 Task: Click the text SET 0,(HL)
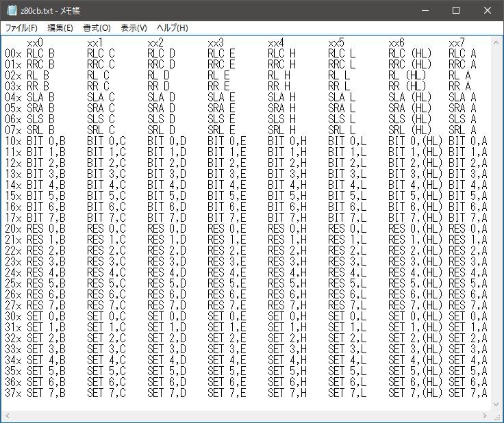point(415,316)
